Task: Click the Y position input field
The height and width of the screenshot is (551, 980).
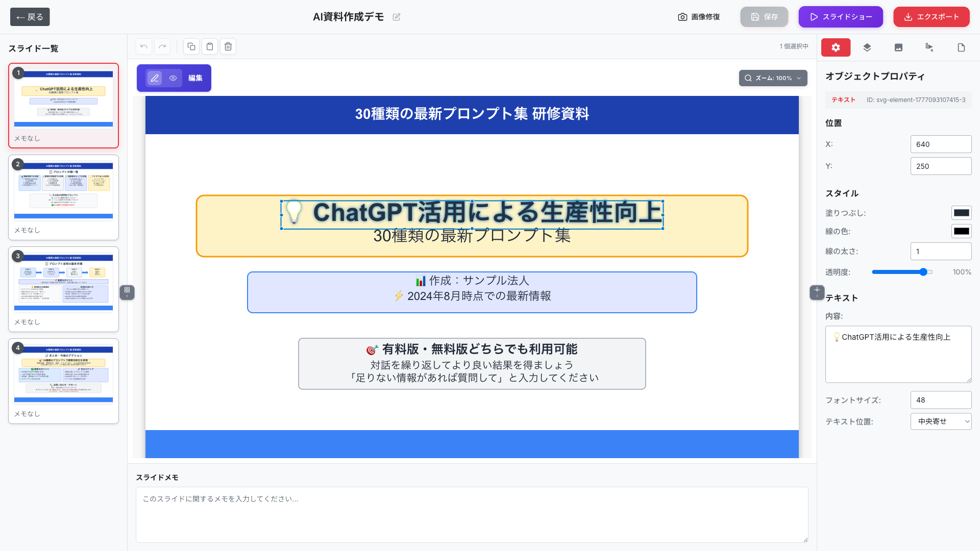Action: pos(941,166)
